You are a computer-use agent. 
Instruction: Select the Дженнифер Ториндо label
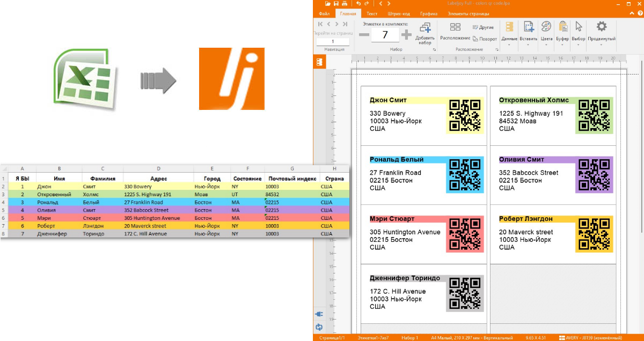pos(424,294)
